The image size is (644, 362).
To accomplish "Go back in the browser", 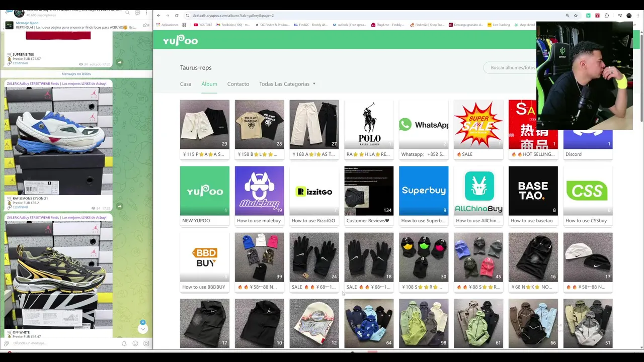I will (x=158, y=16).
